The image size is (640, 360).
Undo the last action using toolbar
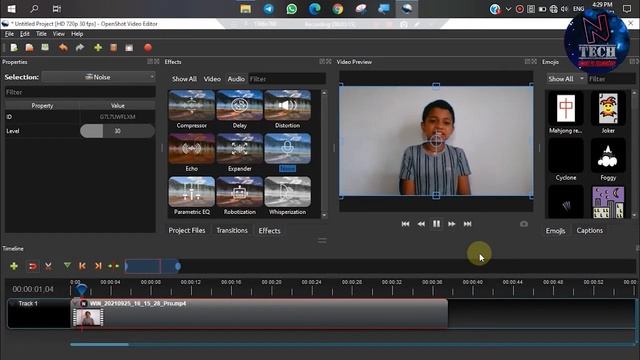click(63, 48)
